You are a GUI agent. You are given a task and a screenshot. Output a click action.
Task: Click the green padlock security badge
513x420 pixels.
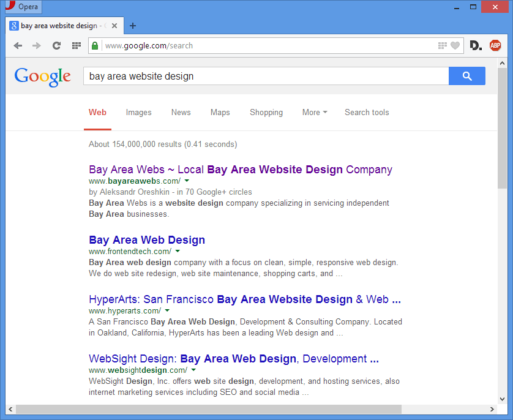coord(95,45)
